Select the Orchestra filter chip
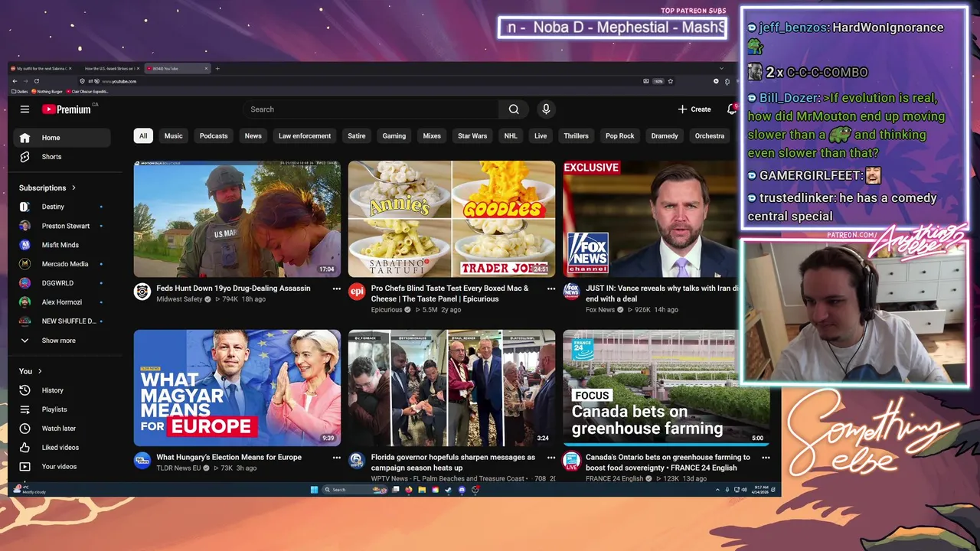Image resolution: width=980 pixels, height=551 pixels. tap(710, 136)
